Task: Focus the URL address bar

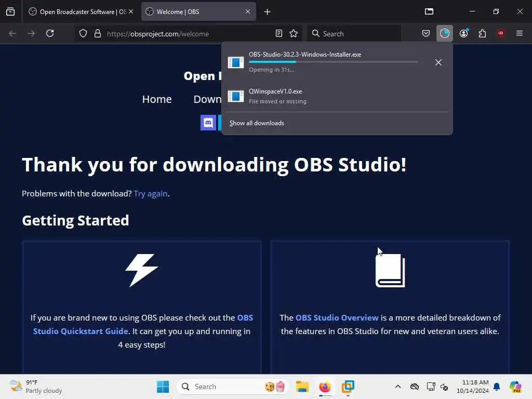Action: click(188, 34)
